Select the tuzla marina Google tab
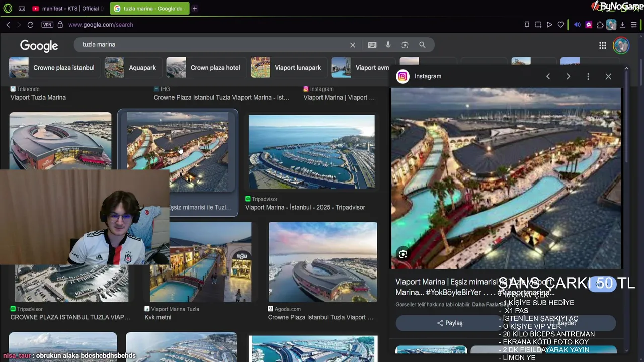 pyautogui.click(x=149, y=9)
